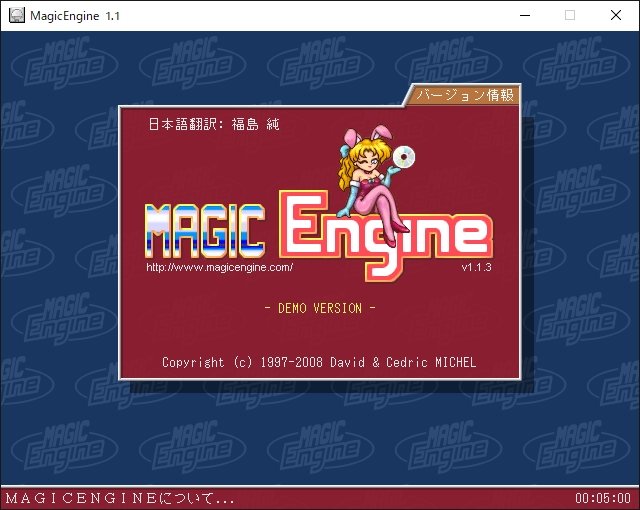The width and height of the screenshot is (640, 510).
Task: Minimize the MagicEngine window
Action: click(x=524, y=15)
